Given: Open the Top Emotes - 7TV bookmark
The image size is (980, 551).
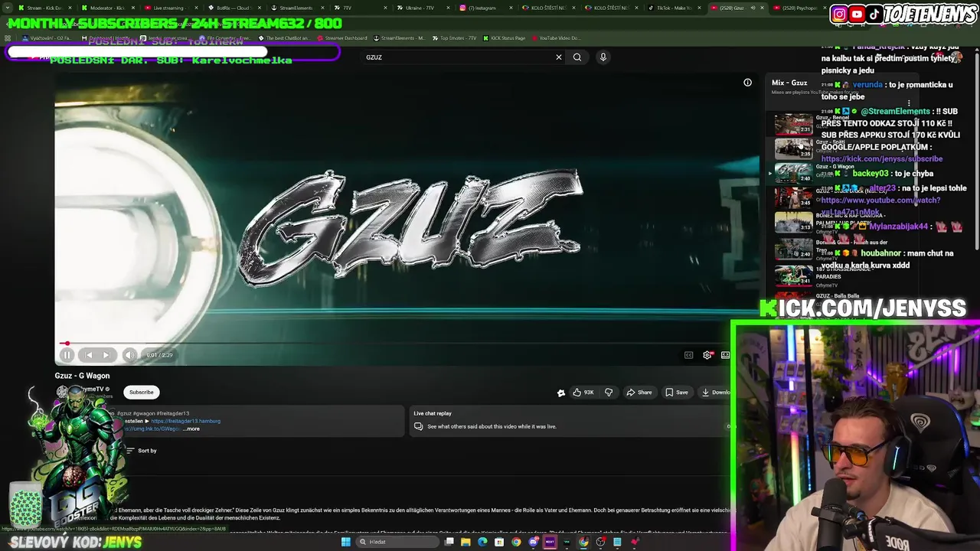Looking at the screenshot, I should (454, 37).
